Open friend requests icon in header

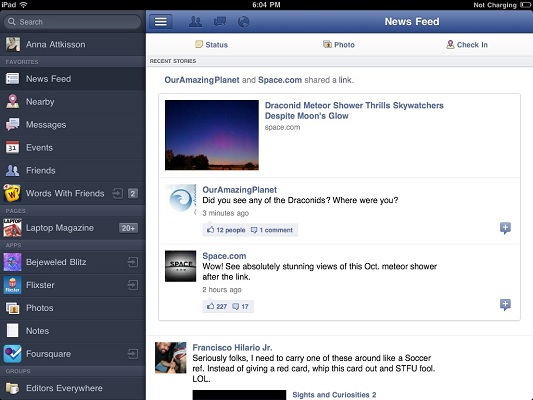pos(195,22)
